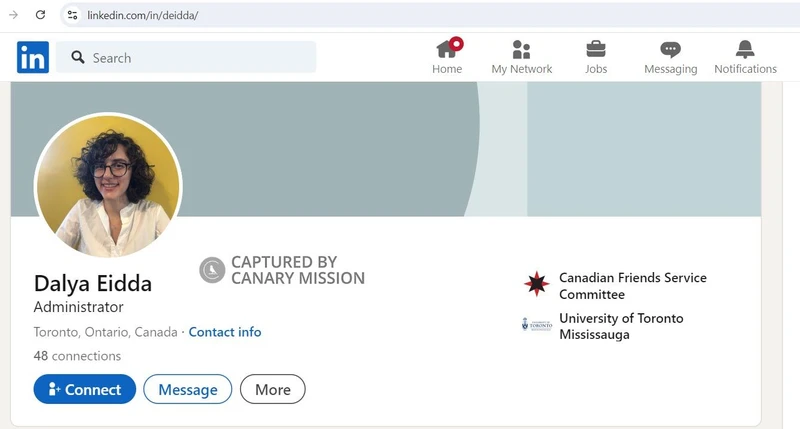
Task: Click the address bar URL linkedin.com/in/deidda/
Action: tap(142, 15)
